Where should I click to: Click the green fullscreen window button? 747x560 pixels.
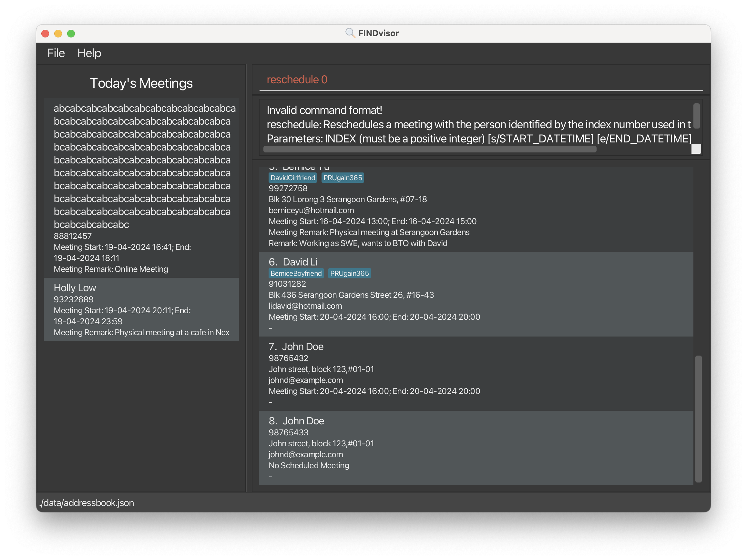[x=71, y=34]
